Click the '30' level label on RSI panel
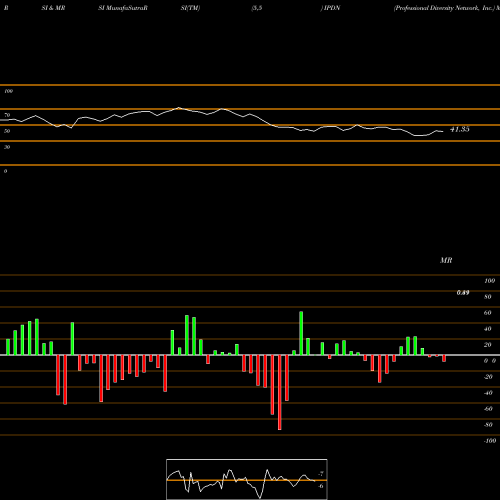This screenshot has height=500, width=500. point(7,147)
